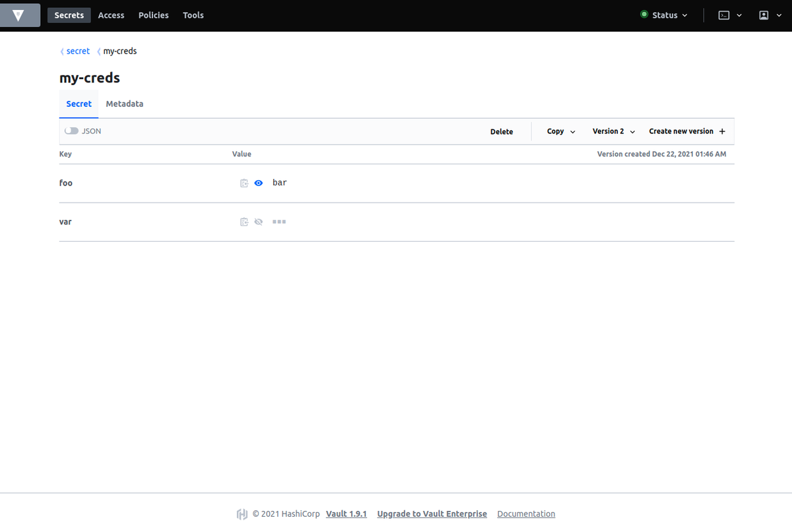Image resolution: width=792 pixels, height=532 pixels.
Task: Open the Vault 1.9.1 version link
Action: click(346, 514)
